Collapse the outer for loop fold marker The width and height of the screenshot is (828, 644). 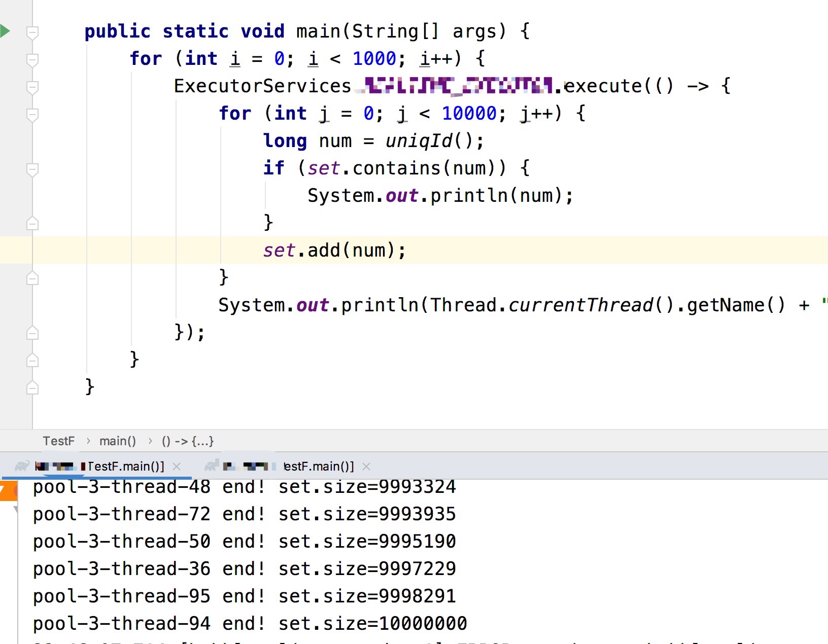32,59
